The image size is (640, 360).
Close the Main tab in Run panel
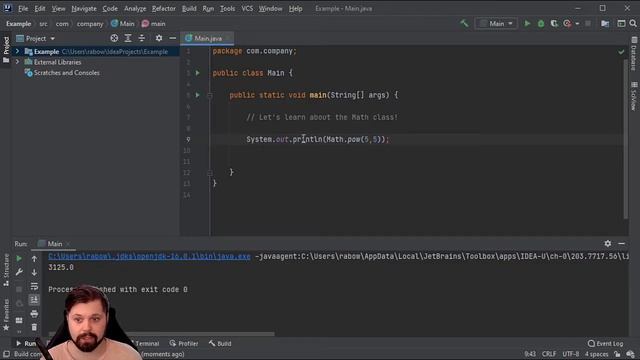68,244
